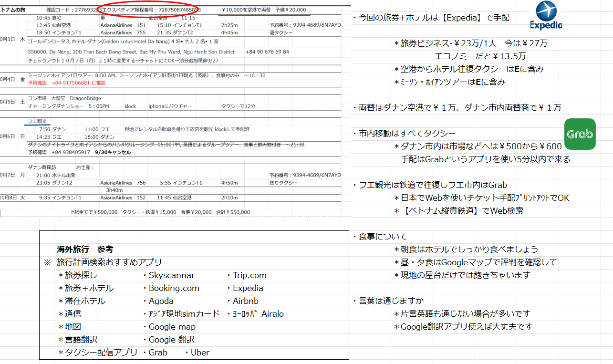
Task: Select flight number cell '151'
Action: [141, 25]
